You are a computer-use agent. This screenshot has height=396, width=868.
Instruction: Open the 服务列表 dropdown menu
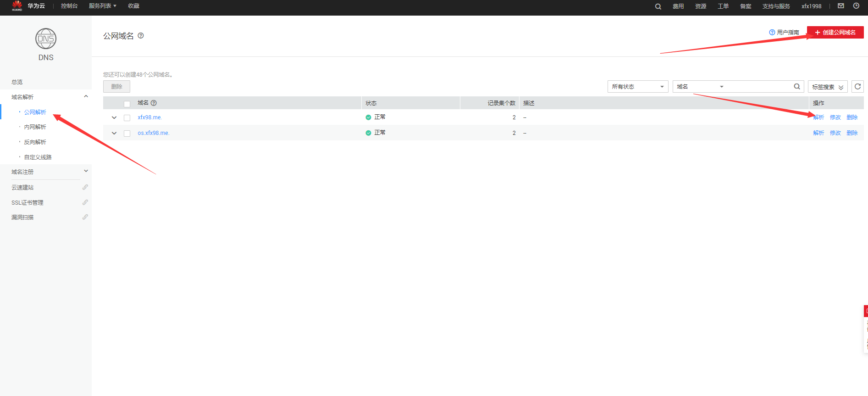click(103, 6)
